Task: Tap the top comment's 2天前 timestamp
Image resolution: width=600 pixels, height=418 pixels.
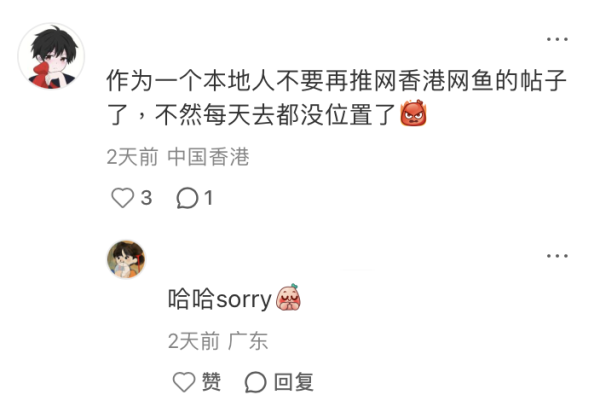Action: pos(132,157)
